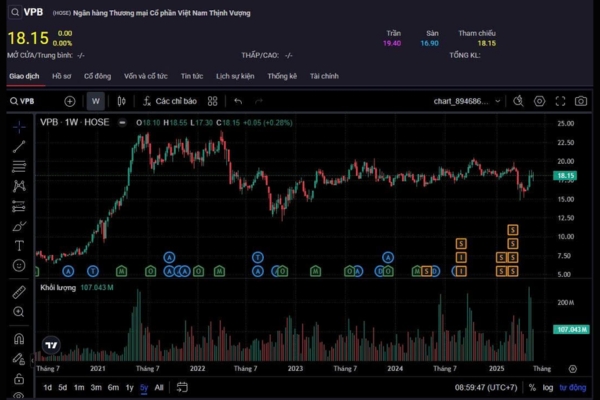Viewport: 600px width, 400px height.
Task: Toggle the magnet mode tool
Action: pos(19,339)
